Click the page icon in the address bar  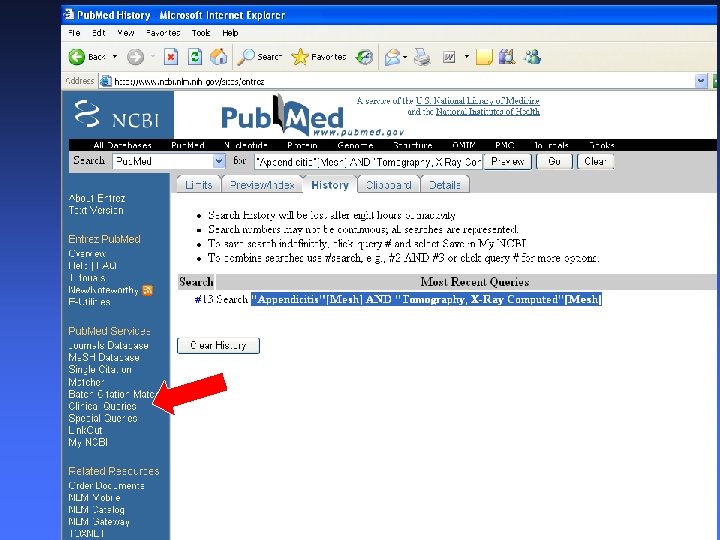pyautogui.click(x=106, y=81)
